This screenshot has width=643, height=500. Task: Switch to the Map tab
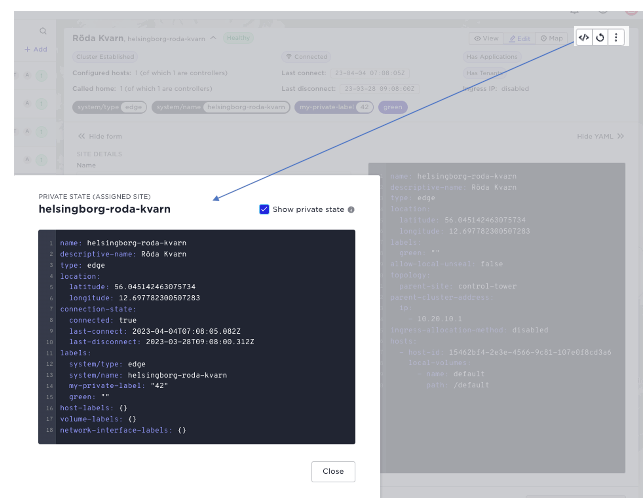pos(552,38)
